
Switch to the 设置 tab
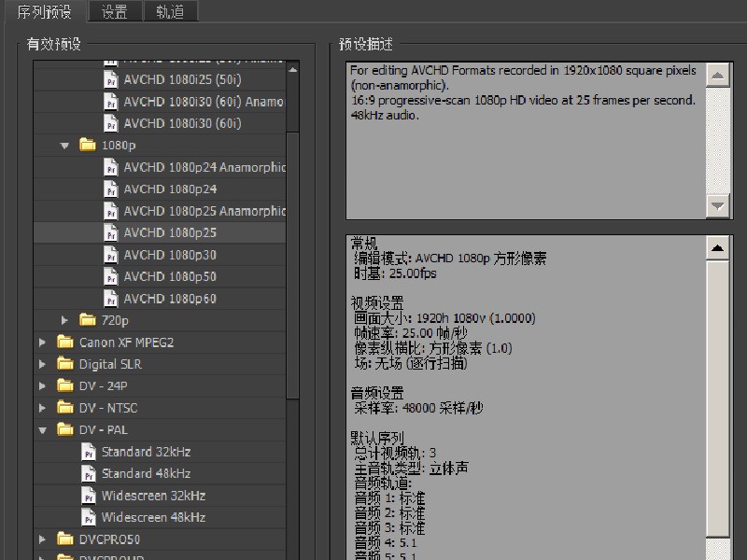(114, 12)
